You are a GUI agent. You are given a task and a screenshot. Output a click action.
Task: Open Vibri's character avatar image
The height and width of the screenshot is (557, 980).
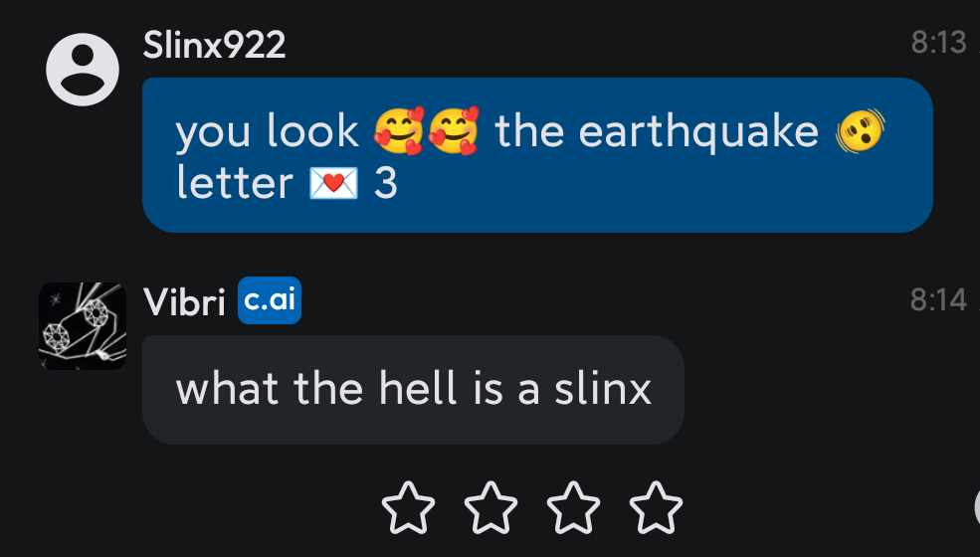83,326
